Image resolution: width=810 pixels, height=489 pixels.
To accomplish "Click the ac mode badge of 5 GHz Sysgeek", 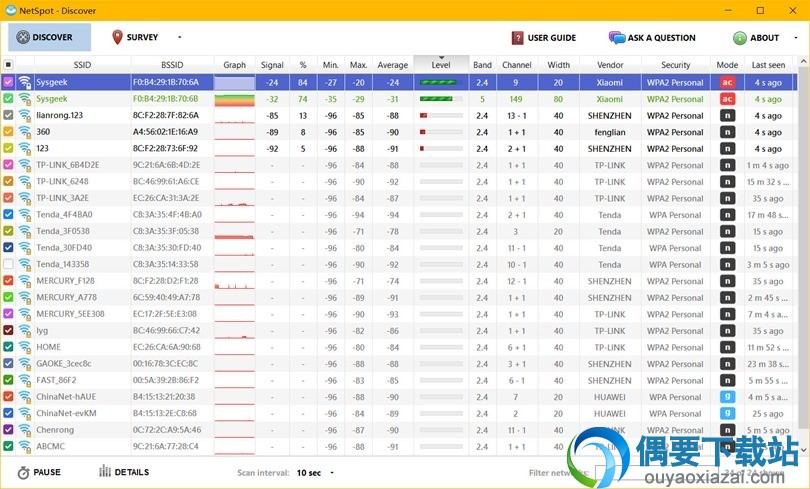I will coord(727,99).
